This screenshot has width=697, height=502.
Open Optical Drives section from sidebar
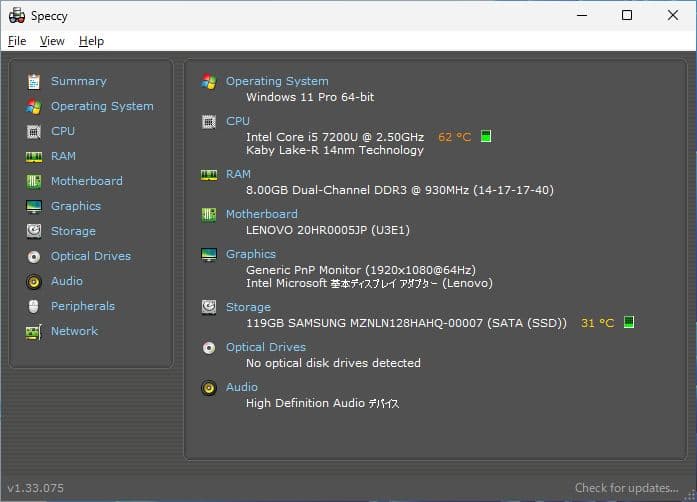pos(91,256)
